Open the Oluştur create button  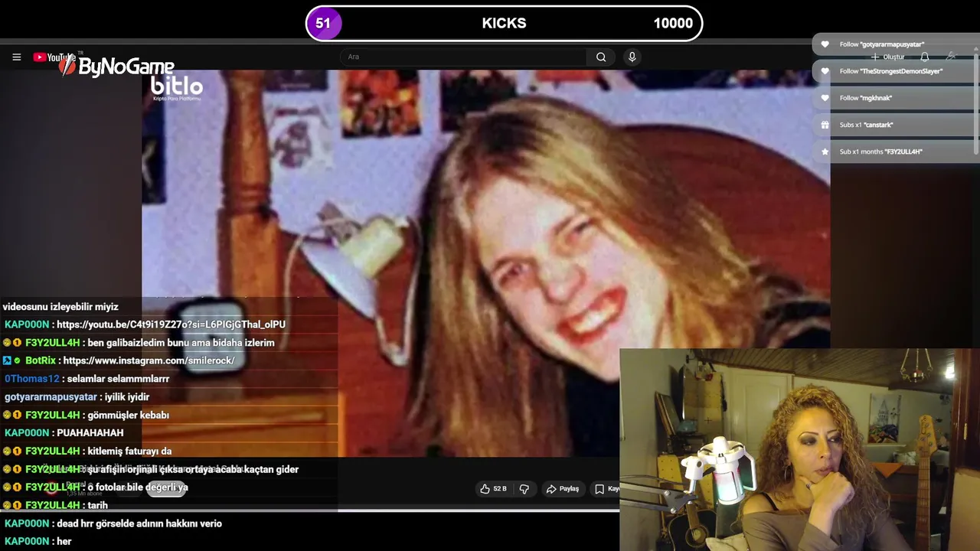point(888,57)
